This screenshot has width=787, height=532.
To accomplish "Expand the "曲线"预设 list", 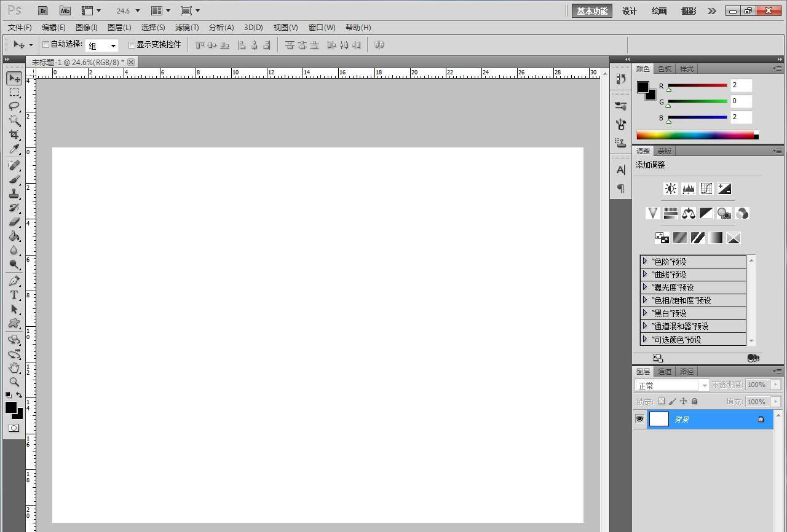I will tap(645, 274).
